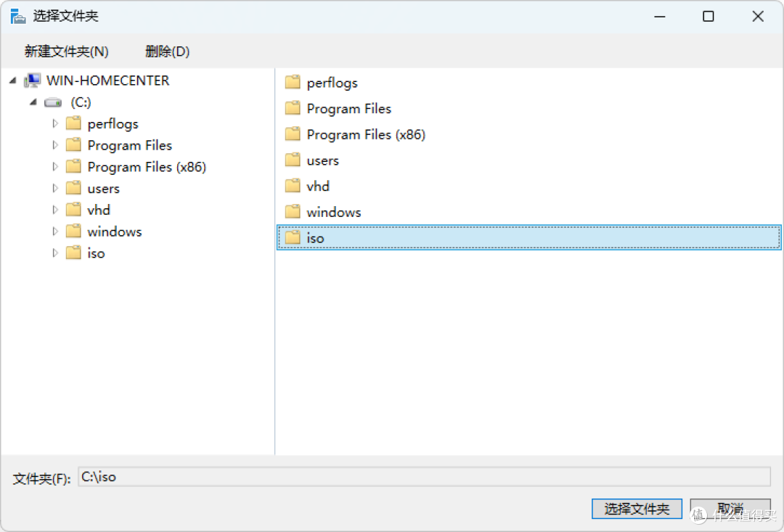This screenshot has height=532, width=784.
Task: Expand the perflogs tree folder
Action: (55, 123)
